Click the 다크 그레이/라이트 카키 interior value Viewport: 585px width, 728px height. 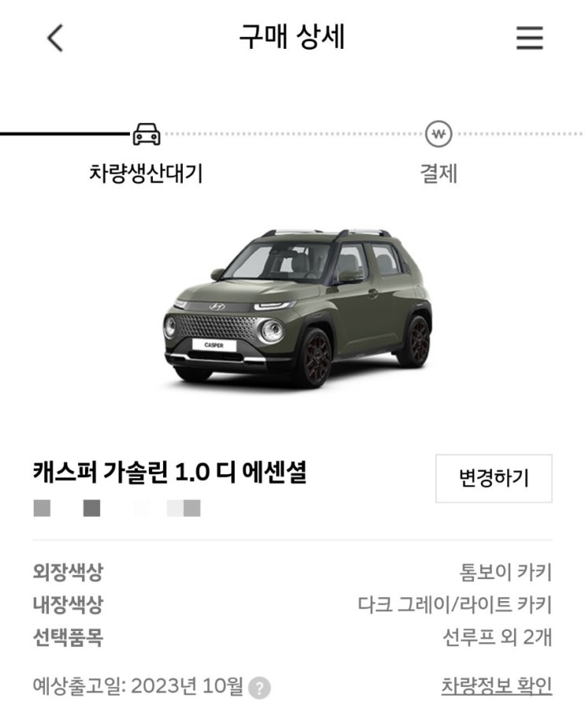(x=454, y=605)
